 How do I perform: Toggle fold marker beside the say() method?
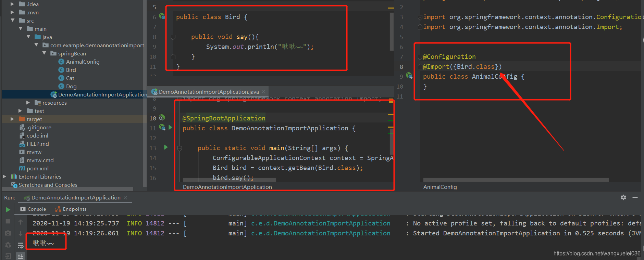click(173, 37)
